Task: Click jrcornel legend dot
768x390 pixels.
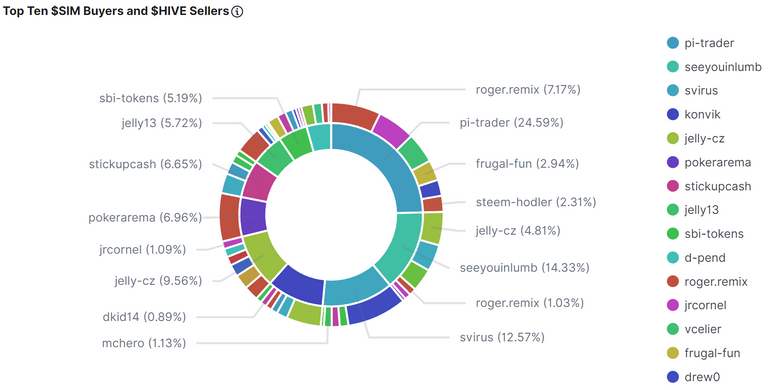Action: (673, 305)
